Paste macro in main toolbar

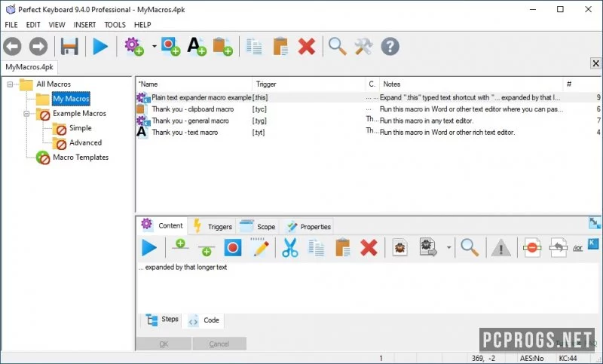(x=280, y=47)
